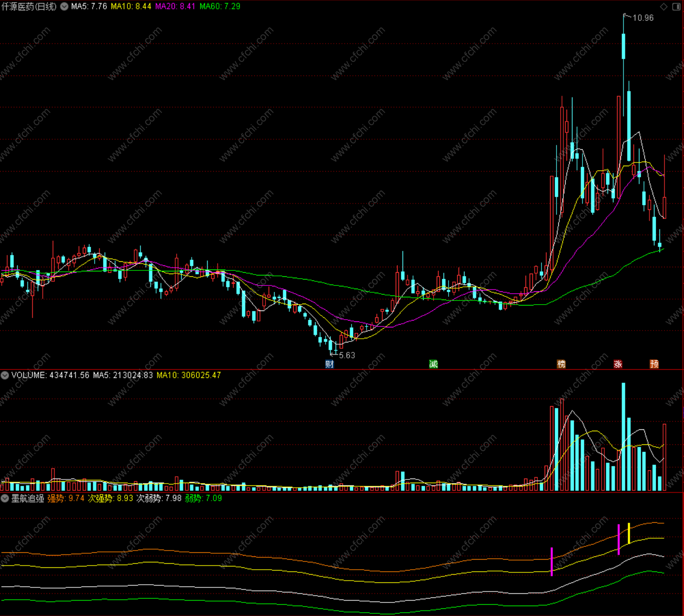Expand the 墨航追强 indicator dropdown arrow
This screenshot has width=684, height=616.
5,498
